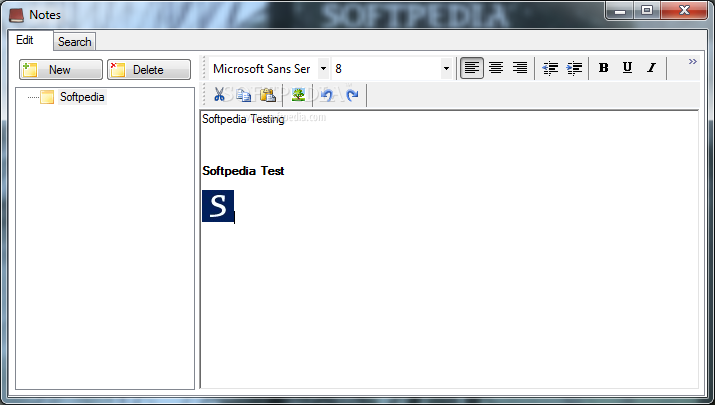This screenshot has height=405, width=715.
Task: Toggle underline formatting
Action: click(x=627, y=68)
